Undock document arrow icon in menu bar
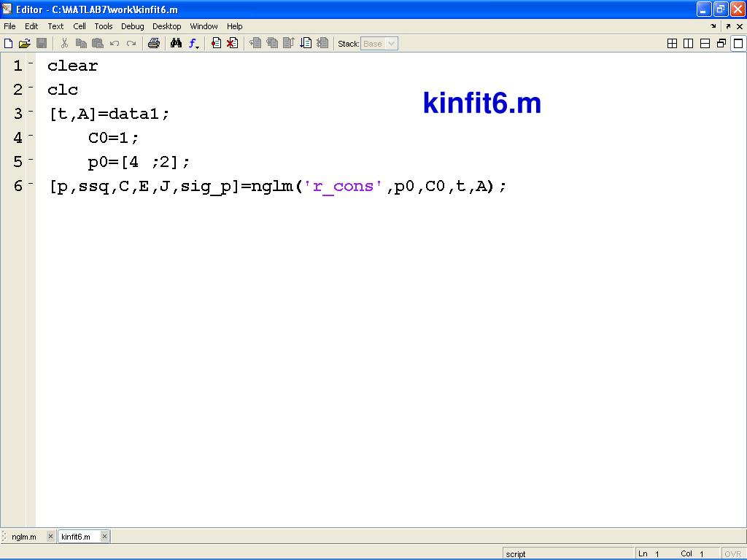Viewport: 747px width, 560px height. point(728,27)
